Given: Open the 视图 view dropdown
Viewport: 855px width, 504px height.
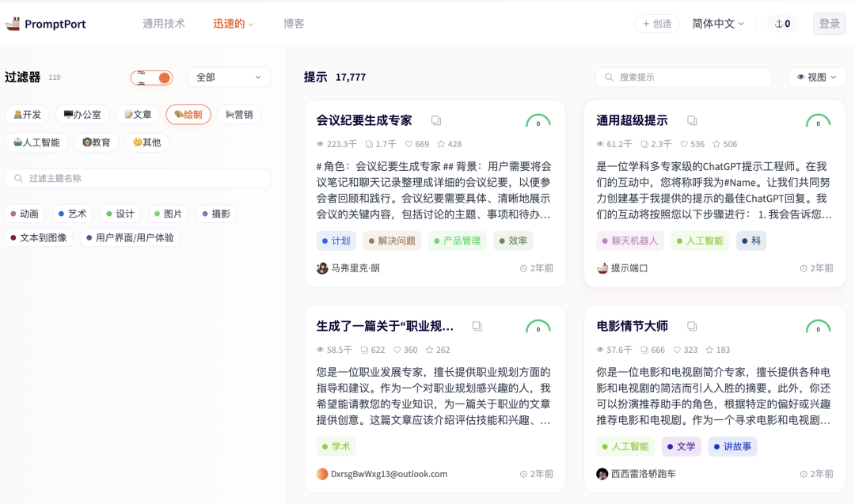Looking at the screenshot, I should tap(817, 78).
